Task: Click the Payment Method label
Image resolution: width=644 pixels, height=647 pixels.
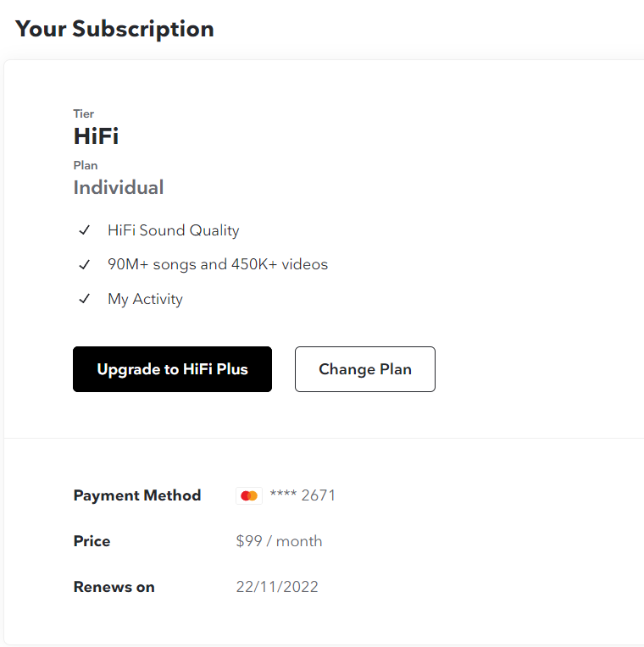Action: coord(137,495)
